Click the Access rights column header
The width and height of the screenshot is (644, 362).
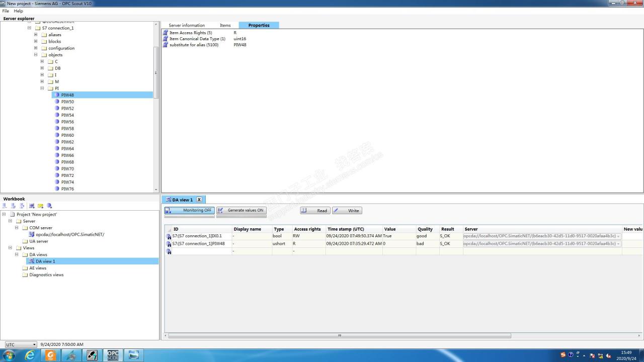[309, 229]
